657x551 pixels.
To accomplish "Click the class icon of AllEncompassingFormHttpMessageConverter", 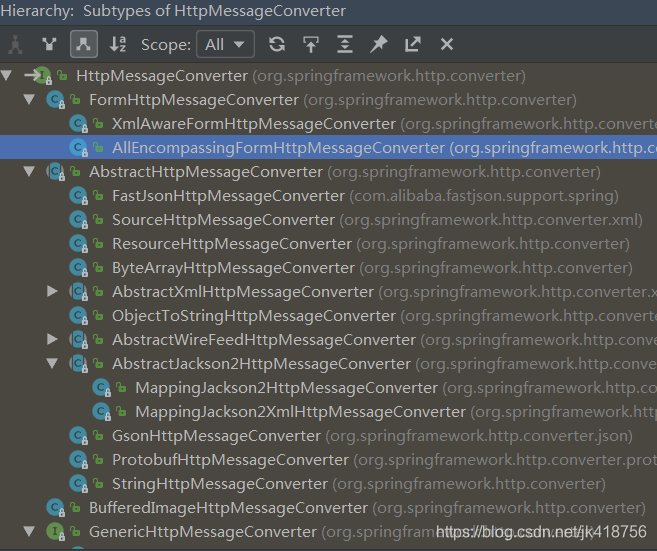I will click(78, 148).
